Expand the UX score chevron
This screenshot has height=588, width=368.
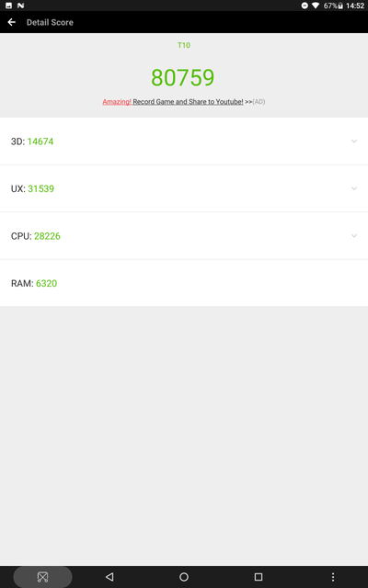(353, 188)
